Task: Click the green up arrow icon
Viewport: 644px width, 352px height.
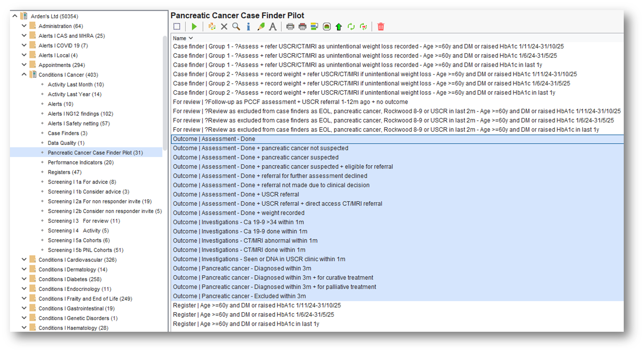Action: tap(339, 27)
